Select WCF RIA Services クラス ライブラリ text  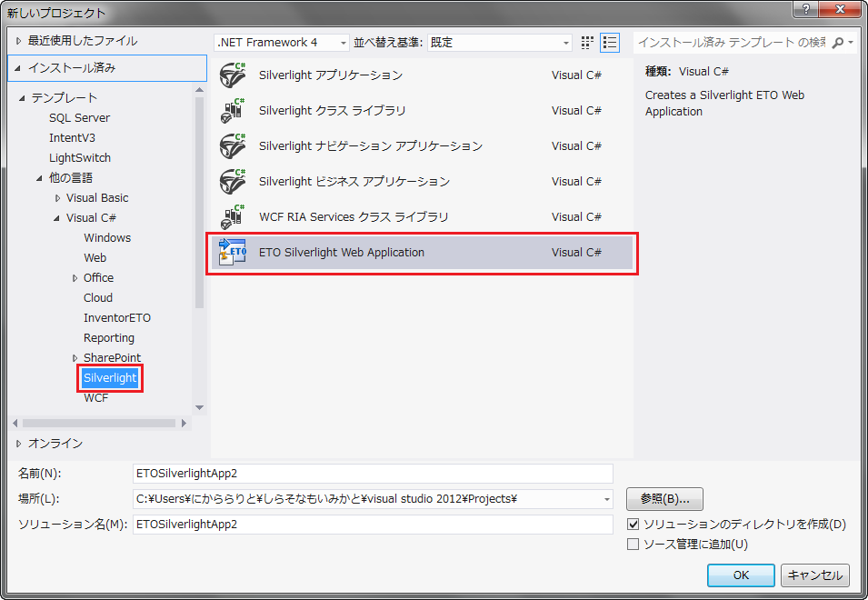(354, 217)
